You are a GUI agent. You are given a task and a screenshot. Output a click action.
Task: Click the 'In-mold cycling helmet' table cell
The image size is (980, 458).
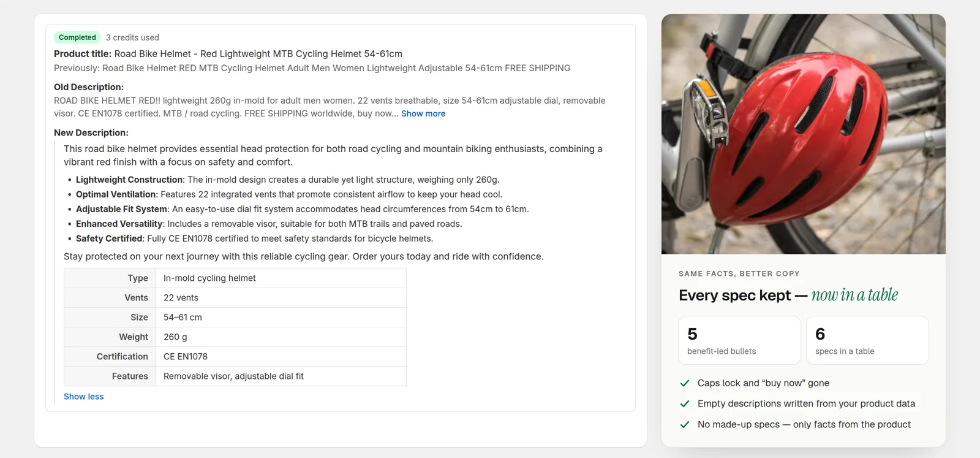coord(281,278)
